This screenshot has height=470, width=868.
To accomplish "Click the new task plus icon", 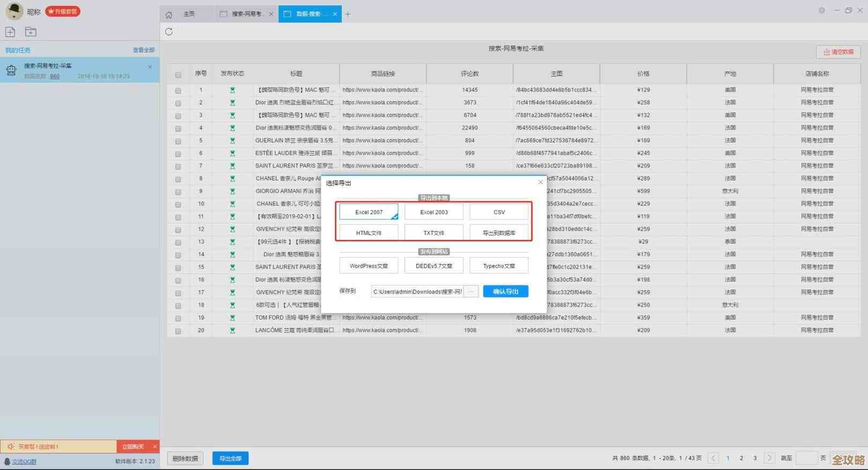I will 10,32.
